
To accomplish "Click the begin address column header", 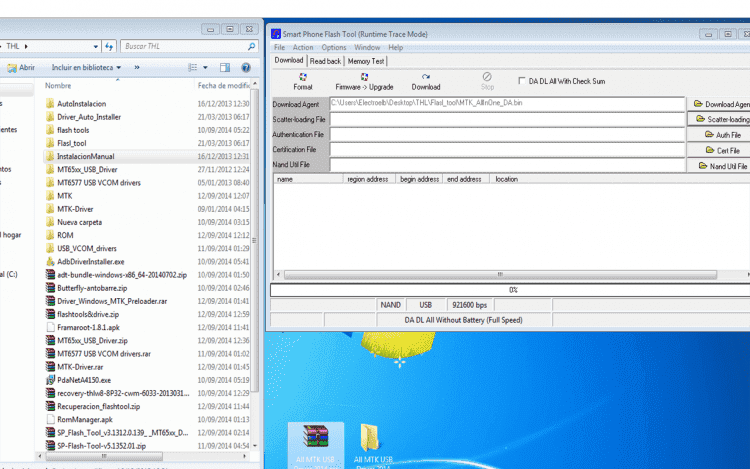I will click(419, 179).
